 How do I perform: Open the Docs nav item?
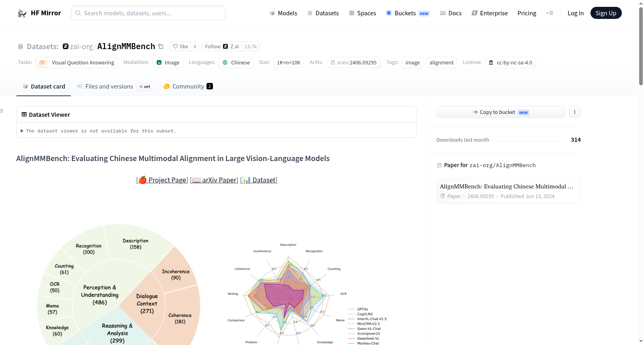pyautogui.click(x=451, y=13)
